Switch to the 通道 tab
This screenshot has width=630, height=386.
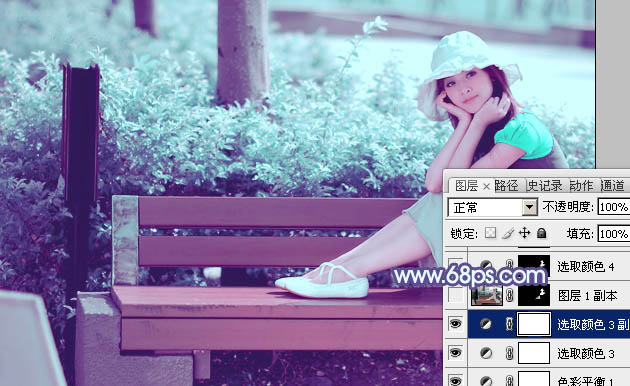(x=612, y=186)
